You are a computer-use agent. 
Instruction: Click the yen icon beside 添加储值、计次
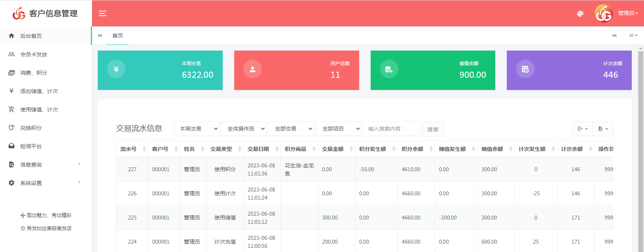click(11, 91)
